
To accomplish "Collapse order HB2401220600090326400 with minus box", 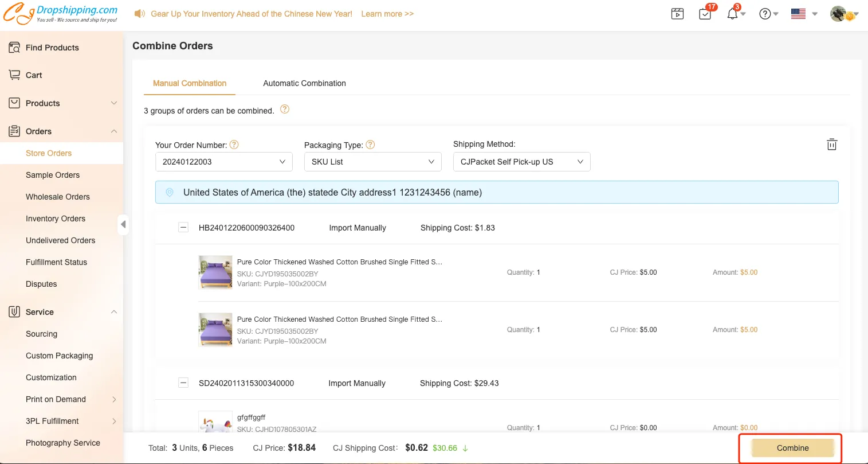I will pos(183,228).
